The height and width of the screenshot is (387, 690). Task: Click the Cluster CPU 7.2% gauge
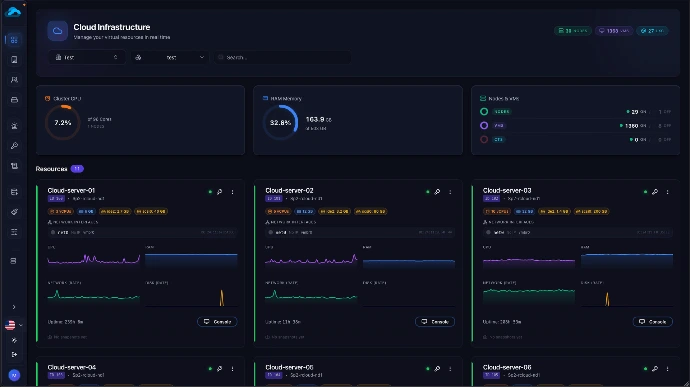click(63, 122)
